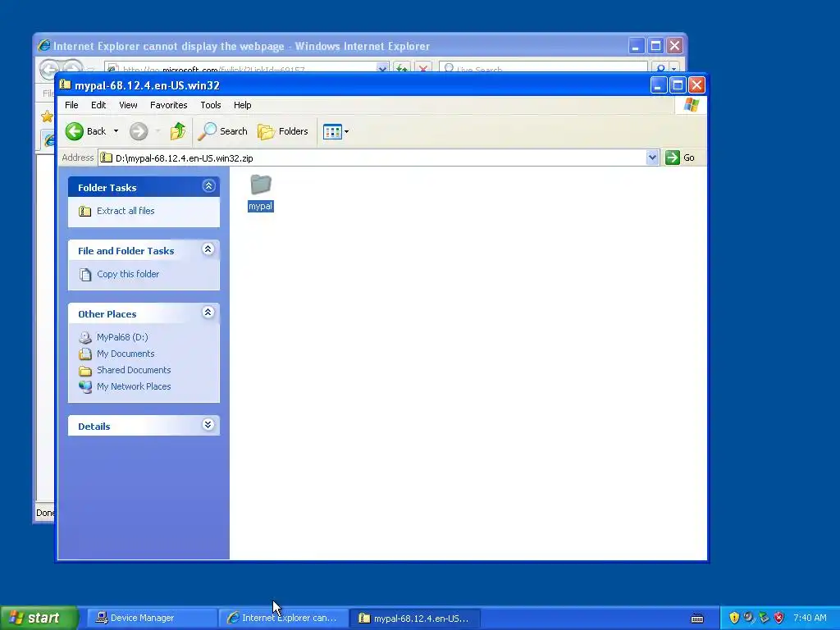Click Extract all files link

126,211
